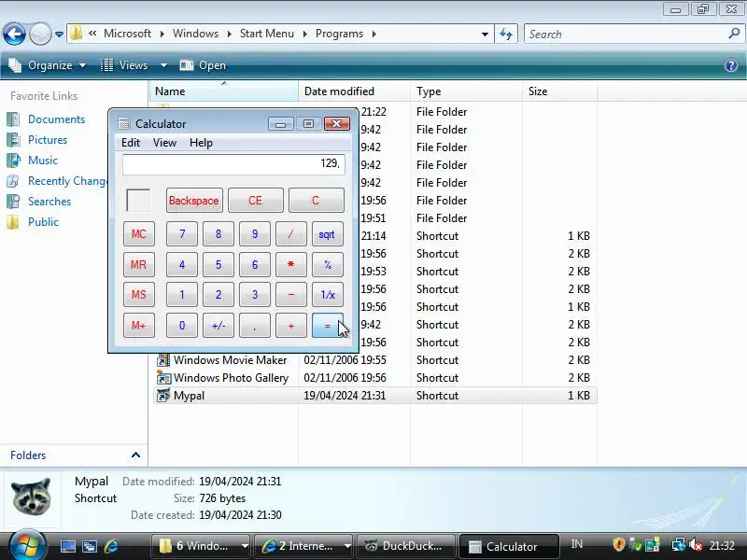Open Calculator Edit menu
747x560 pixels.
coord(131,143)
